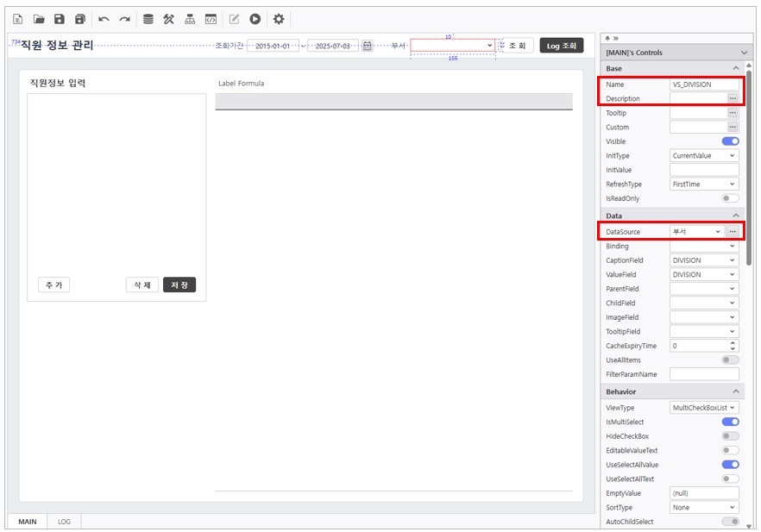Open settings with the gear icon
This screenshot has width=761, height=532.
tap(278, 19)
